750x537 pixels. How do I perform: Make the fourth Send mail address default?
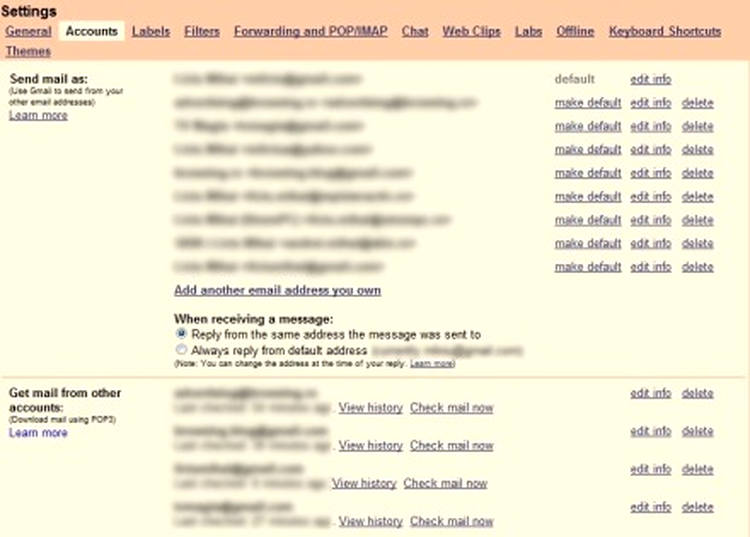[x=588, y=150]
